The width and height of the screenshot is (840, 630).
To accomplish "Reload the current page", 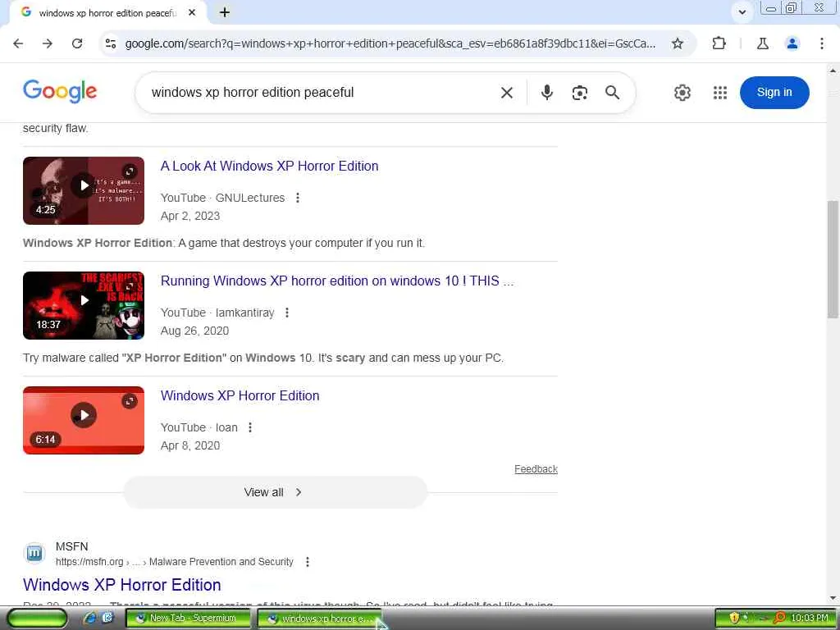I will point(77,43).
